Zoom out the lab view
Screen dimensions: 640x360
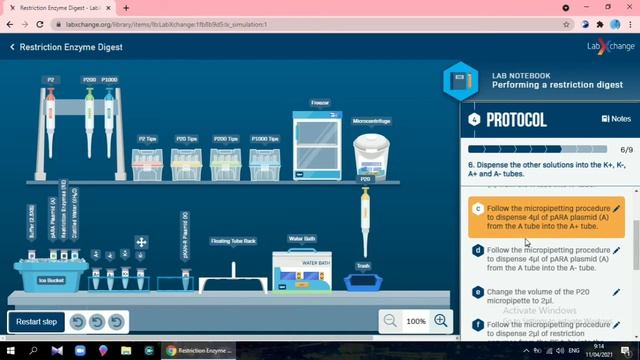[x=390, y=321]
